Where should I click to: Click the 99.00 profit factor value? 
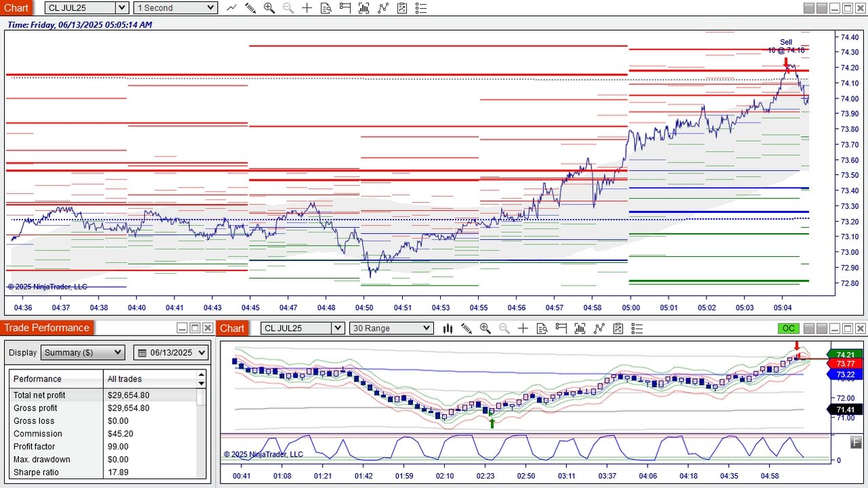point(118,447)
